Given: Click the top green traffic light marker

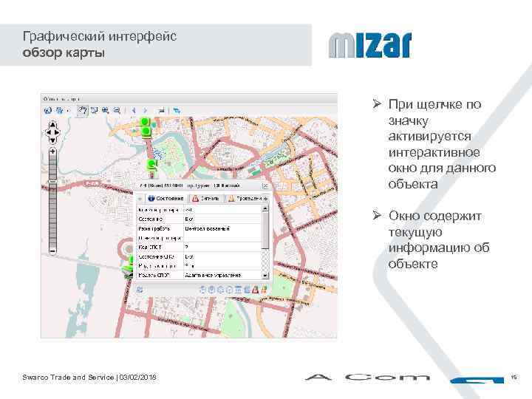Looking at the screenshot, I should pos(146,122).
